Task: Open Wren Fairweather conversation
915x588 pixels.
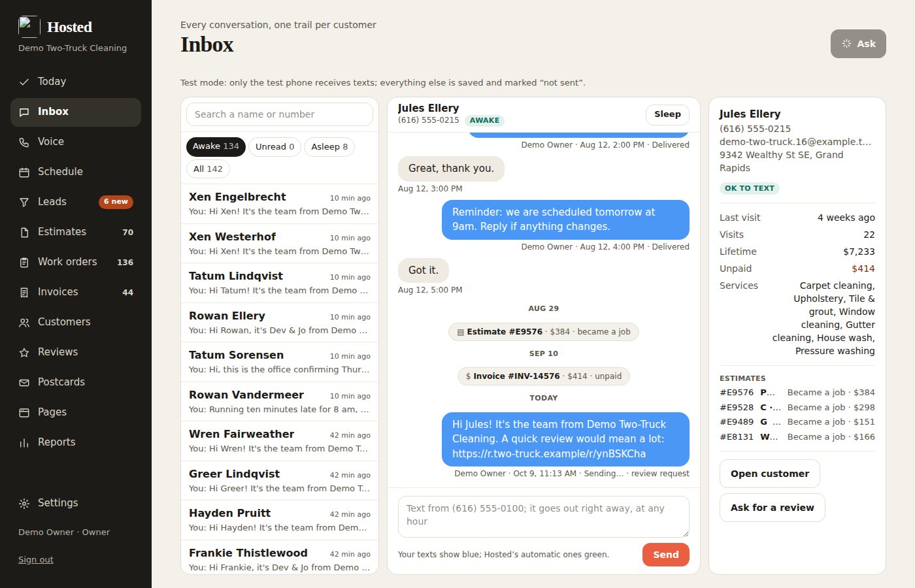Action: point(280,441)
